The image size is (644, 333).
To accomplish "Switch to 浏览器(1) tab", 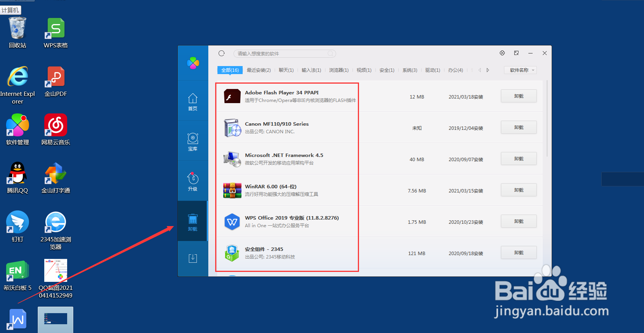I will (339, 70).
